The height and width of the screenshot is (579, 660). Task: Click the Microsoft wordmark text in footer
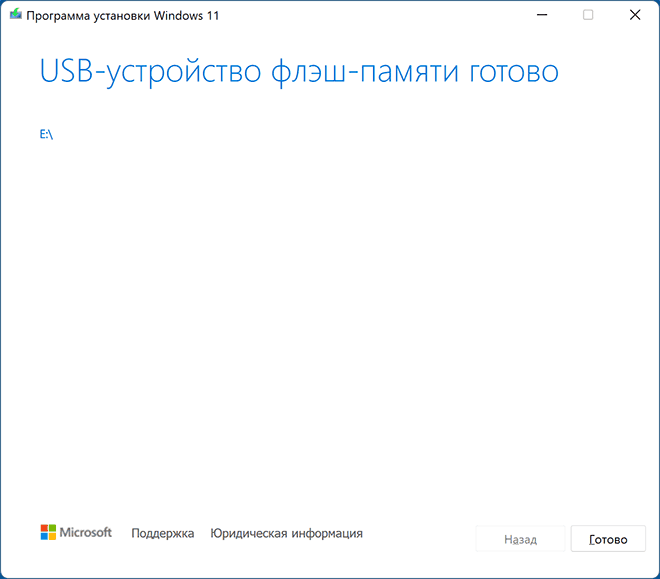pyautogui.click(x=86, y=533)
